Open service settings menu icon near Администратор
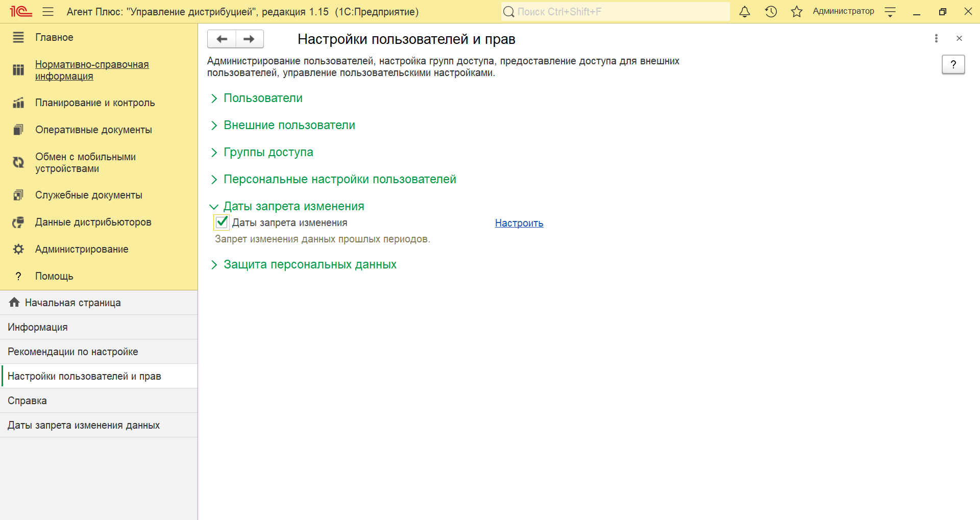Image resolution: width=980 pixels, height=520 pixels. (x=890, y=12)
